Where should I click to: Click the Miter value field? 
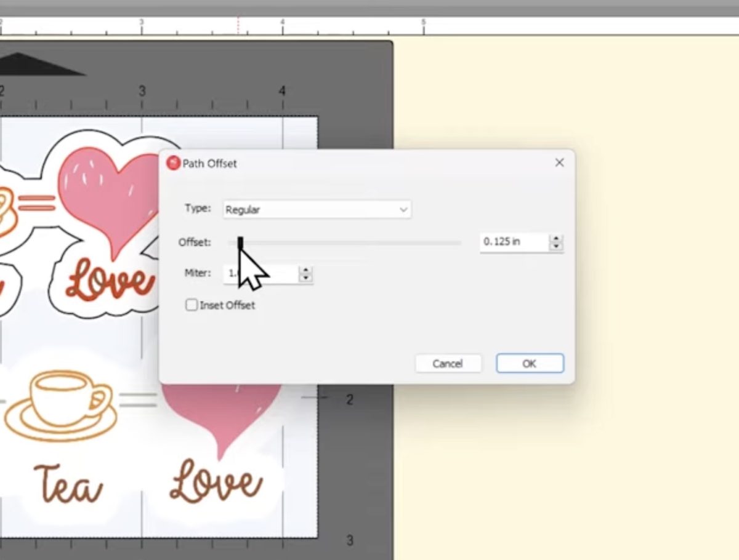tap(260, 273)
